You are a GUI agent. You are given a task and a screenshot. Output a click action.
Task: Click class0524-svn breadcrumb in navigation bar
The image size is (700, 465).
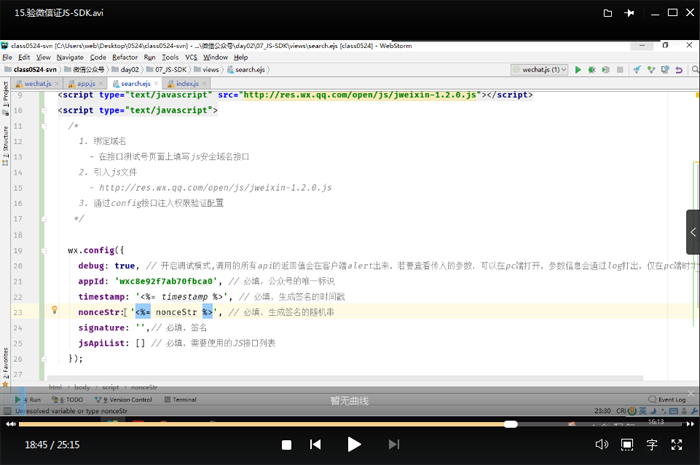31,70
